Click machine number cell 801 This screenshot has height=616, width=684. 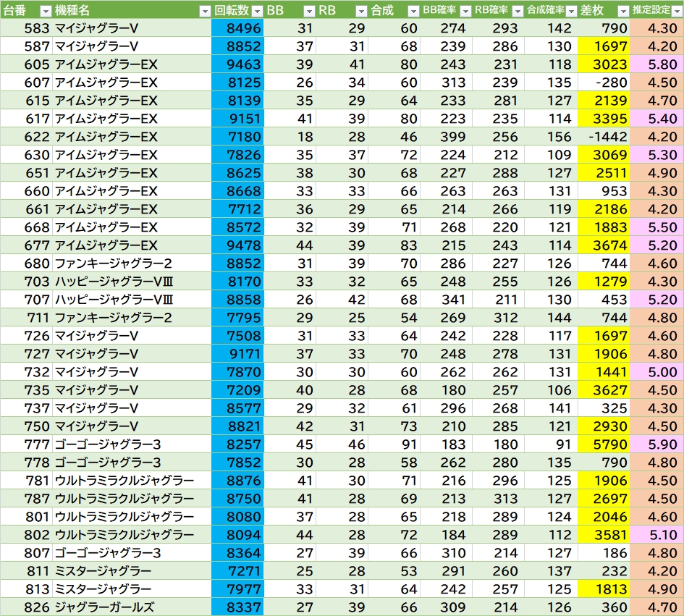click(x=27, y=517)
